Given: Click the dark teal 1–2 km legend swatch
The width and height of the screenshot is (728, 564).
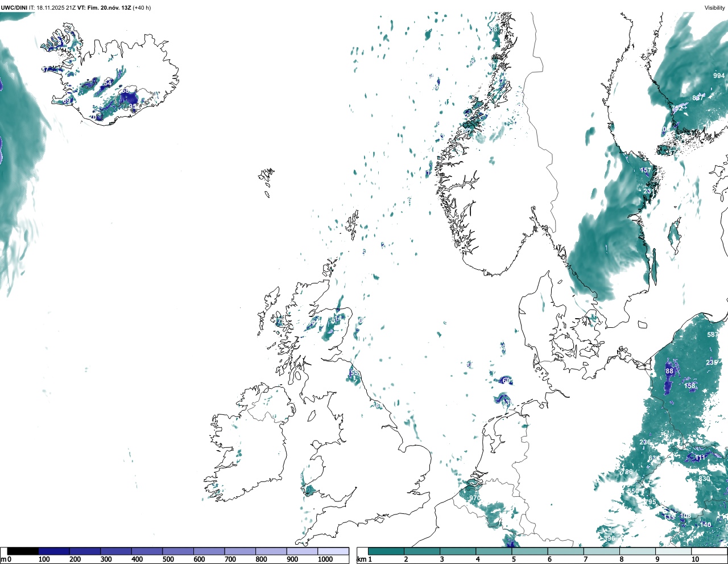Looking at the screenshot, I should click(386, 551).
